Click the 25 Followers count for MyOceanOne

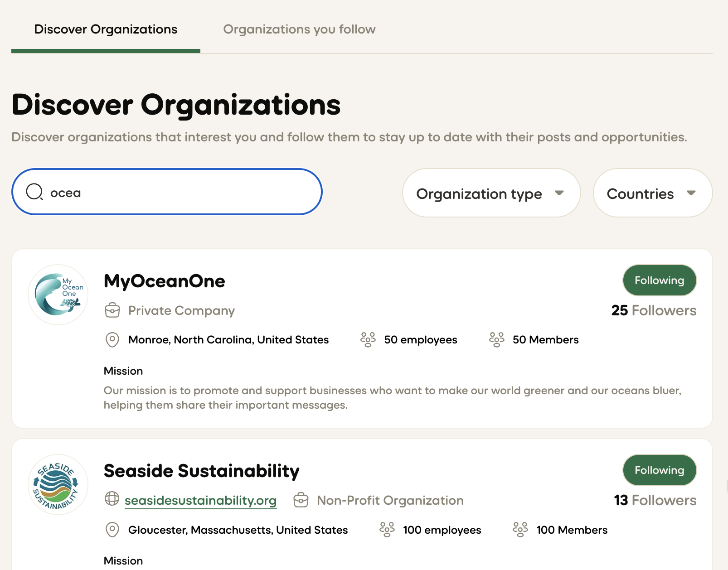pos(654,310)
